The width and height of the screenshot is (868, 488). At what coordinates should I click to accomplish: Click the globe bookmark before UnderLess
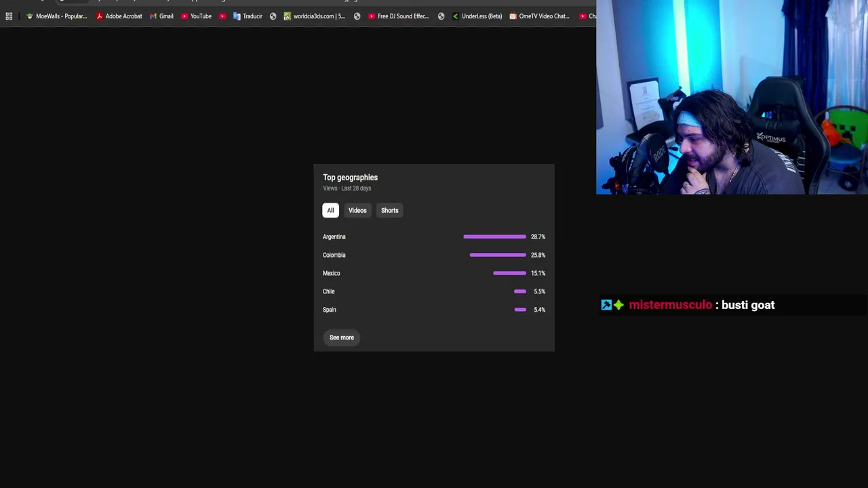(441, 16)
